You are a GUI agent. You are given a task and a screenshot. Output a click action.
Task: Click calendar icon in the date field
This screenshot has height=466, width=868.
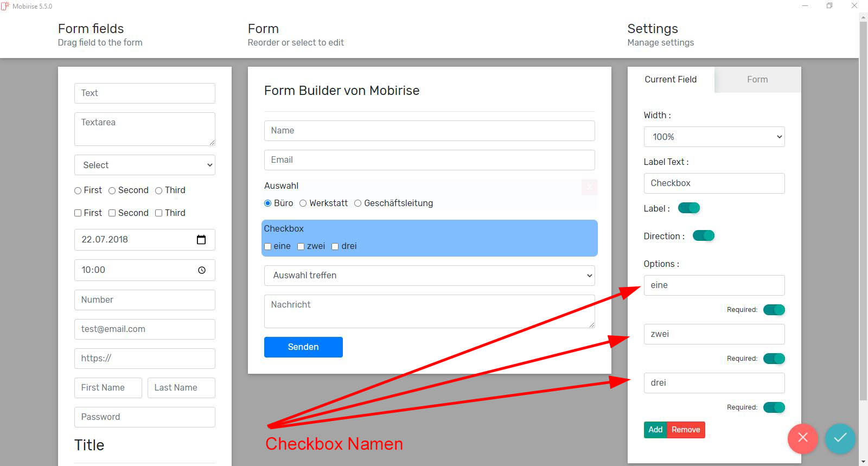201,240
